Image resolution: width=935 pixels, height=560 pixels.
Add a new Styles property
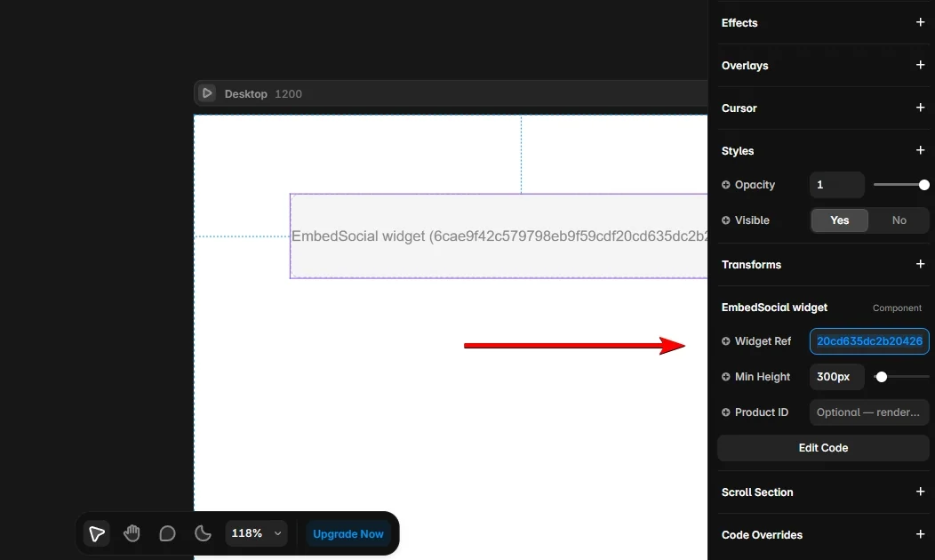(920, 150)
